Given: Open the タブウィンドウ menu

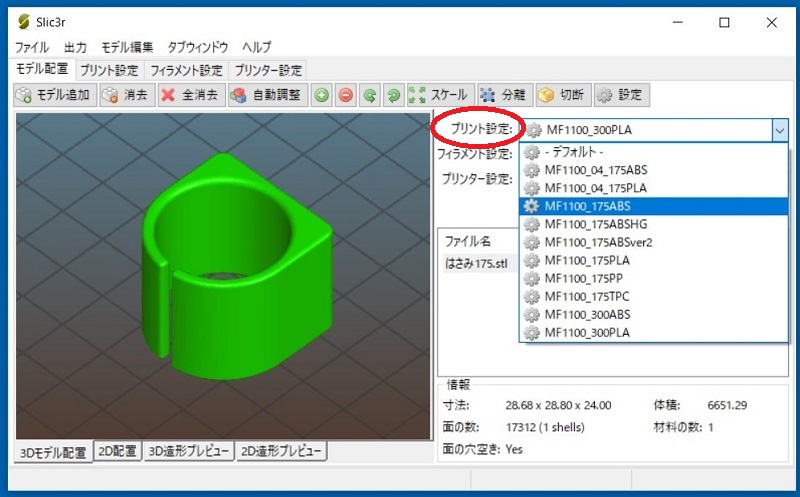Looking at the screenshot, I should pyautogui.click(x=197, y=47).
